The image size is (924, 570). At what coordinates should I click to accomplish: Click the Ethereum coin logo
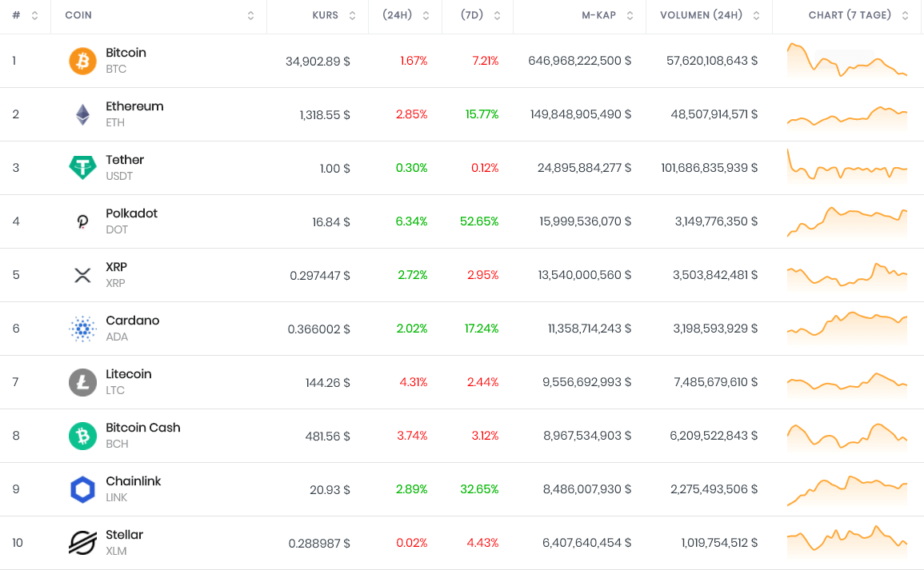coord(82,115)
